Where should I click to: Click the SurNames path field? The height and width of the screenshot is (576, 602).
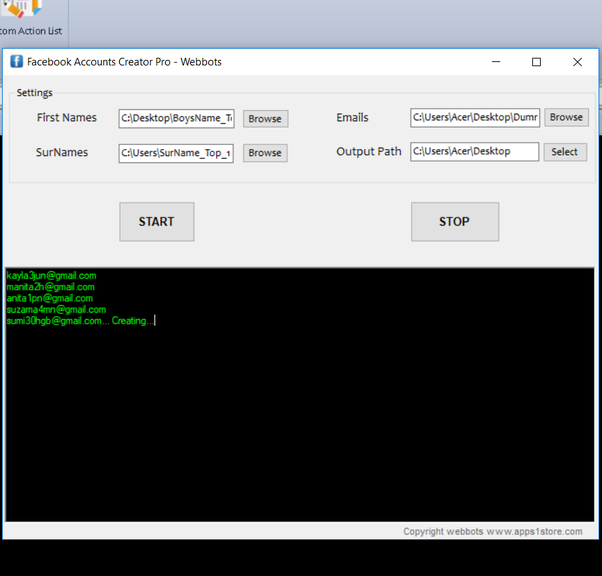[176, 153]
